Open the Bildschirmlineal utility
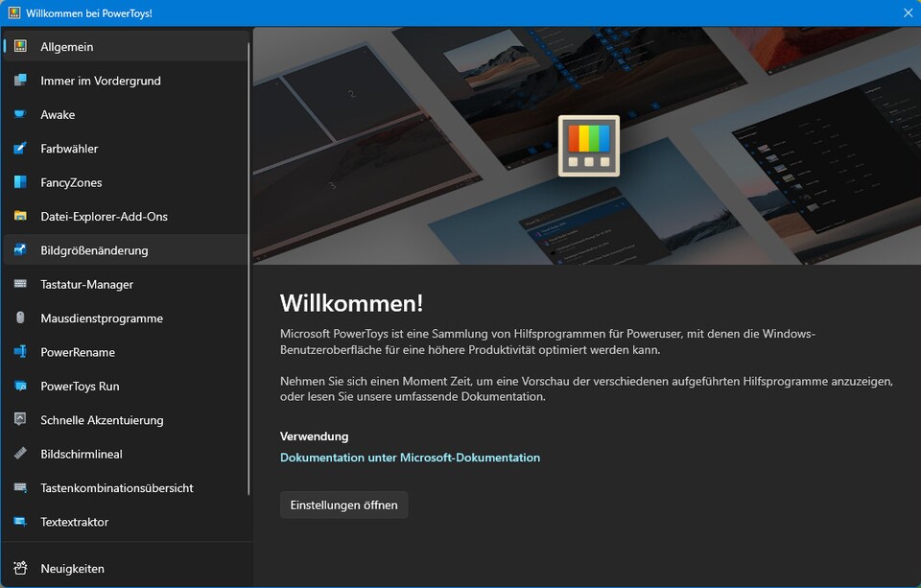921x588 pixels. (x=85, y=454)
